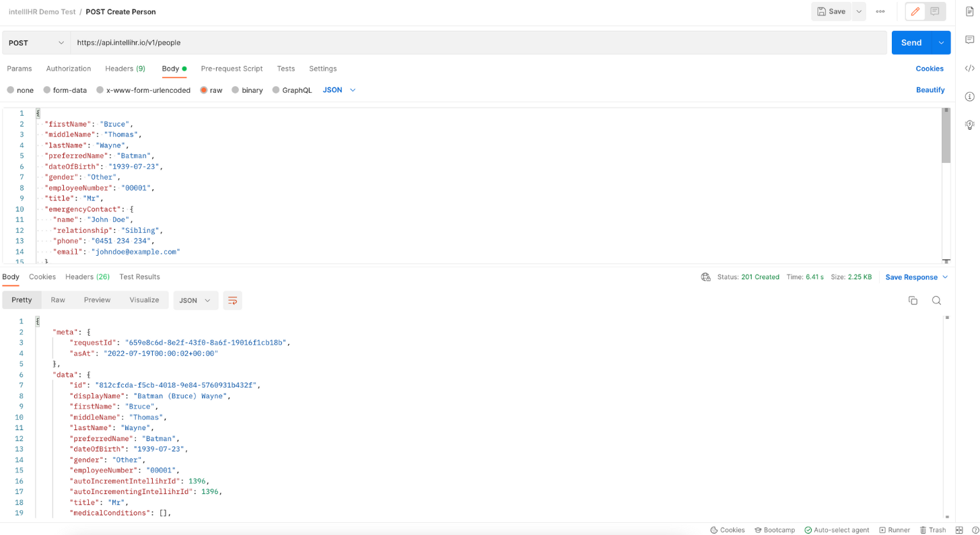Click the Save button
980x535 pixels.
click(831, 11)
